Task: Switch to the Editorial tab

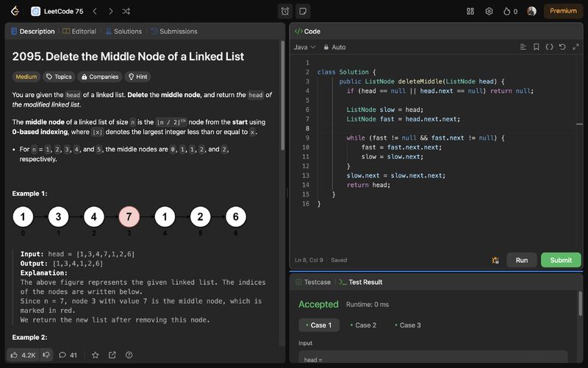Action: coord(79,32)
